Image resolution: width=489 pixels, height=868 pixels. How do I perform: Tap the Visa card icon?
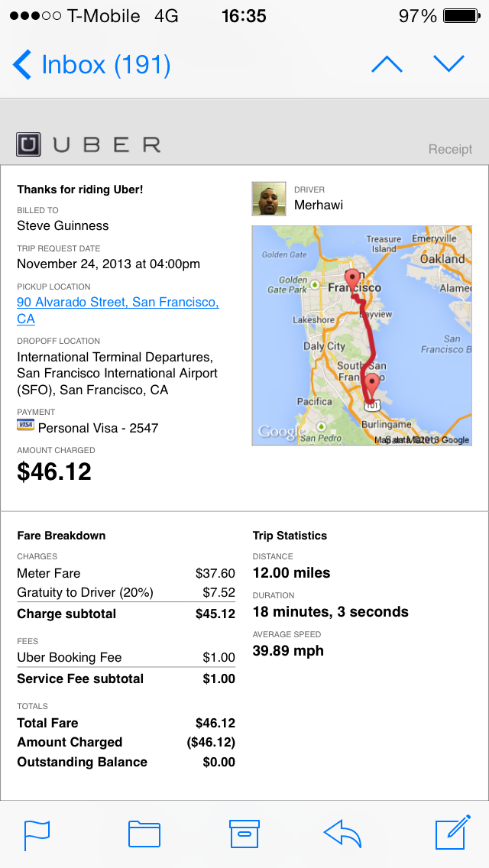(25, 425)
